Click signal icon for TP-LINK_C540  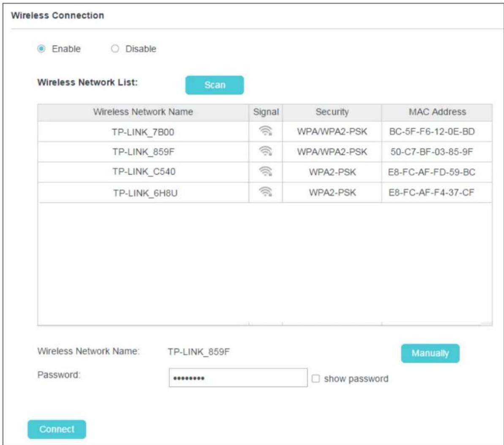(265, 171)
